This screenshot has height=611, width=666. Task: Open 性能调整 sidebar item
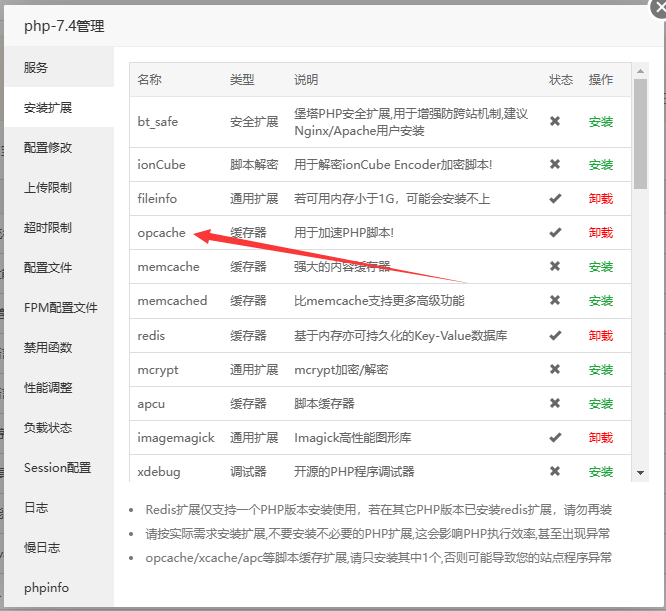coord(59,387)
